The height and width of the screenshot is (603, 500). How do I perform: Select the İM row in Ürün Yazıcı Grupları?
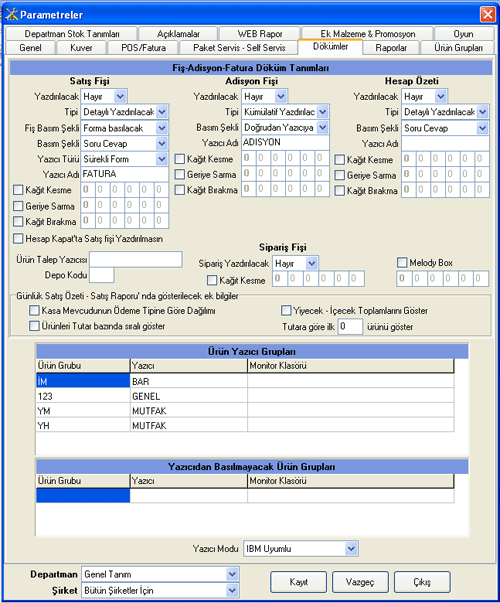pyautogui.click(x=83, y=381)
